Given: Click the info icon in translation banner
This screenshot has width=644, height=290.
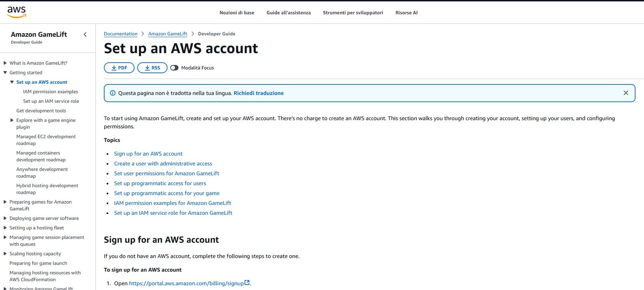Looking at the screenshot, I should point(113,93).
